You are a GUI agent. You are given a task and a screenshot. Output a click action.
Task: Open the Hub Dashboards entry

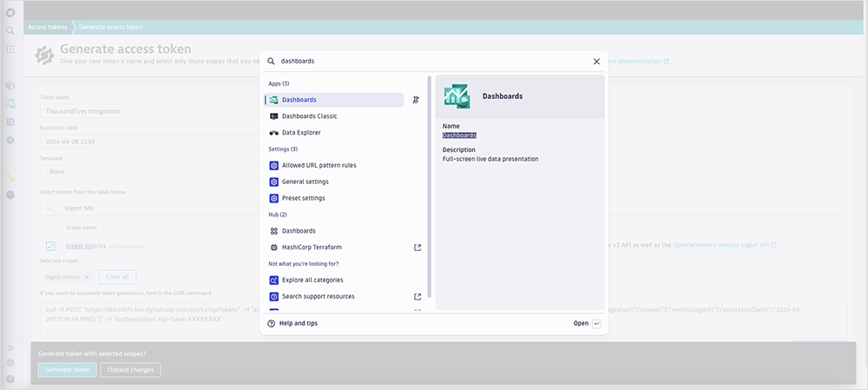click(299, 231)
